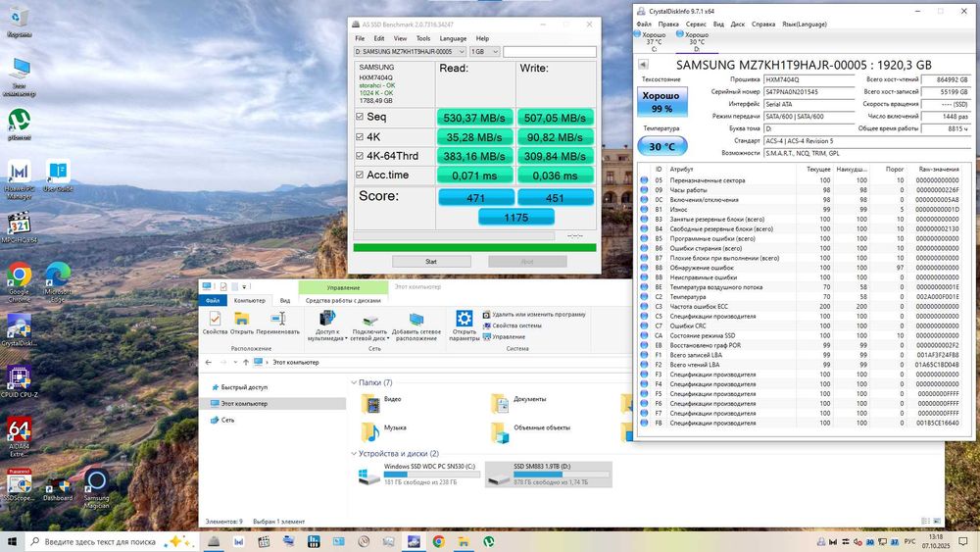Open Explorer recent locations dropdown arrow
This screenshot has height=552, width=980.
point(235,362)
